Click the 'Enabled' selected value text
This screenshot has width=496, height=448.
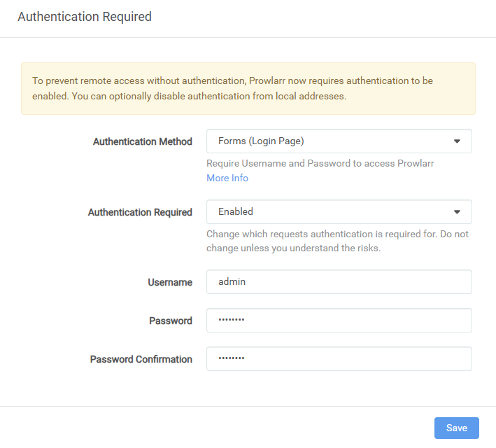pyautogui.click(x=236, y=211)
